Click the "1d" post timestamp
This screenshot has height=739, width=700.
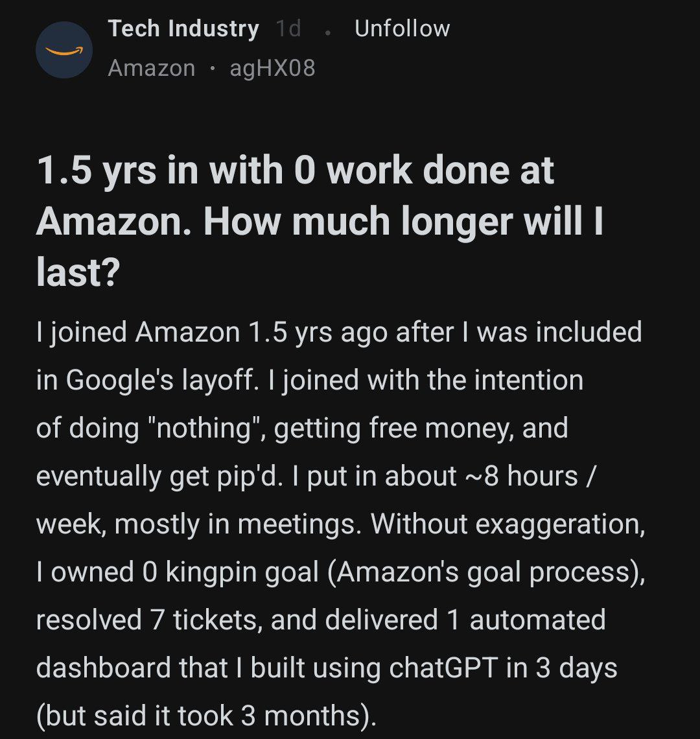(x=288, y=29)
